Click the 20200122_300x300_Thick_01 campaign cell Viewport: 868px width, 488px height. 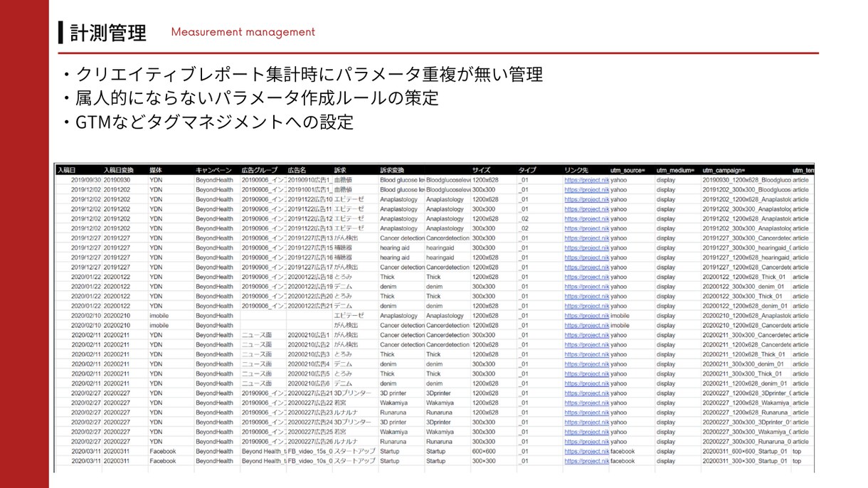(x=742, y=296)
